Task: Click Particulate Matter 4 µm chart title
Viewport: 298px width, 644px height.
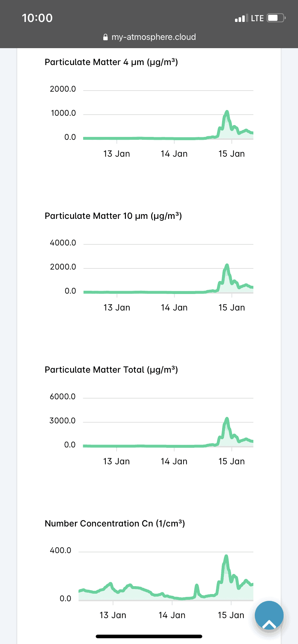Action: click(111, 62)
